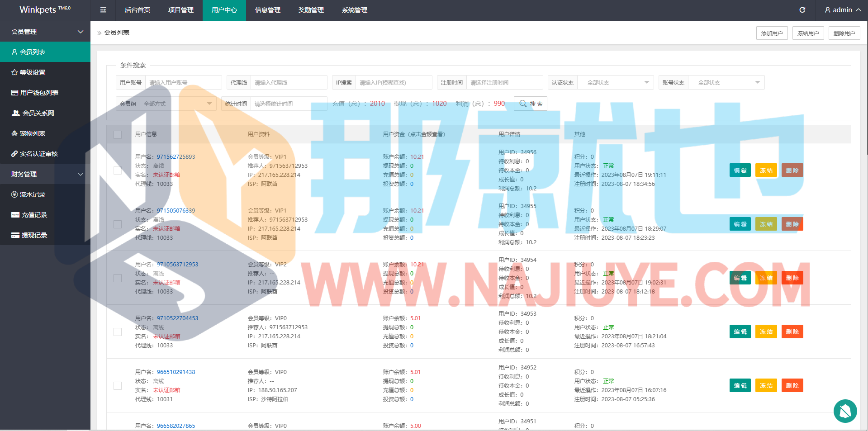The width and height of the screenshot is (868, 431).
Task: Toggle the select-all checkbox in table header
Action: coord(118,134)
